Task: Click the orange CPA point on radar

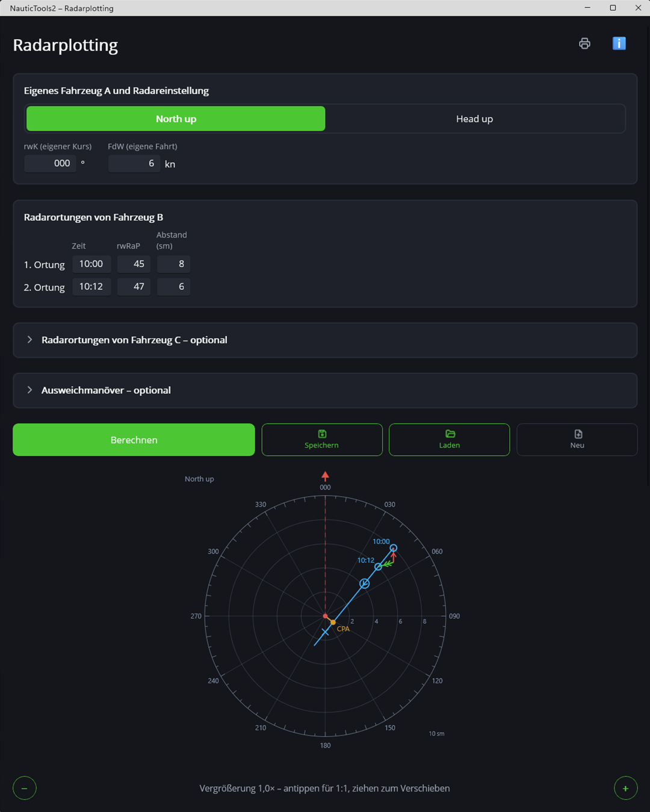Action: [333, 623]
